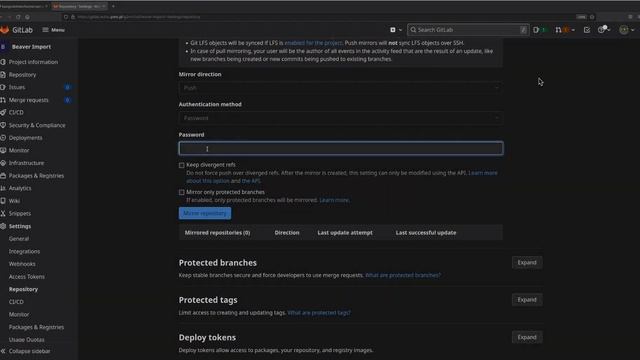Click Project information icon in sidebar
This screenshot has height=360, width=640.
[x=3, y=62]
